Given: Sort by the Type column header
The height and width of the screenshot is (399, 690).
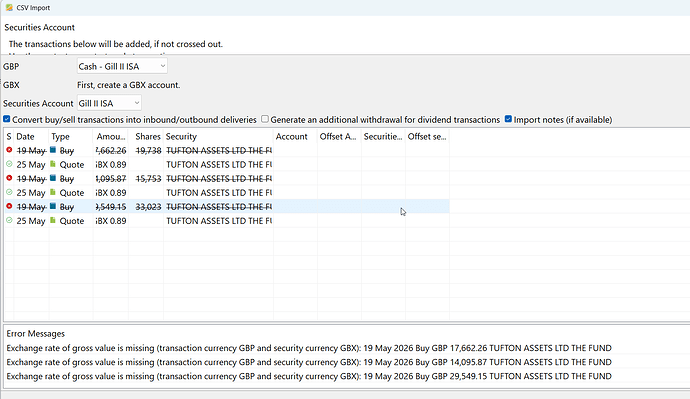Looking at the screenshot, I should [71, 137].
